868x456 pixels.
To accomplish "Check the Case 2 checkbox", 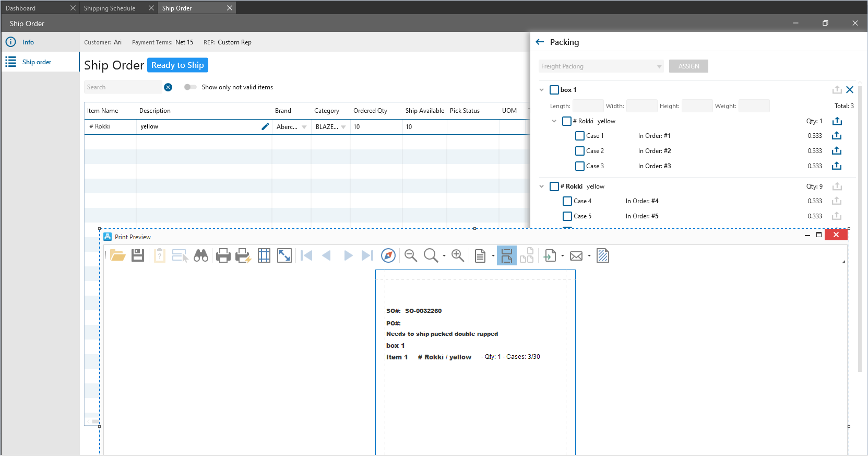I will pos(579,151).
